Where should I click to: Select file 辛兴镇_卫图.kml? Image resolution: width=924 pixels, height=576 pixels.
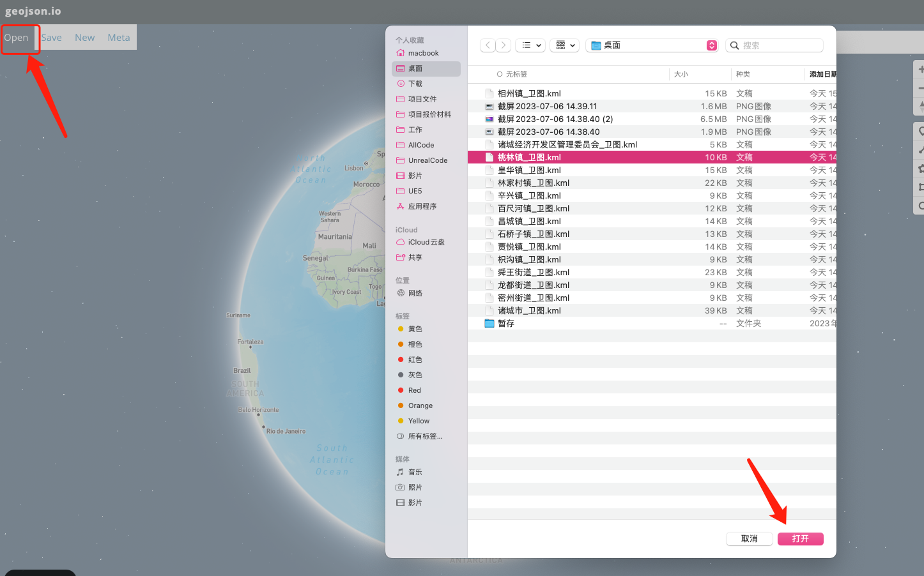pos(652,195)
